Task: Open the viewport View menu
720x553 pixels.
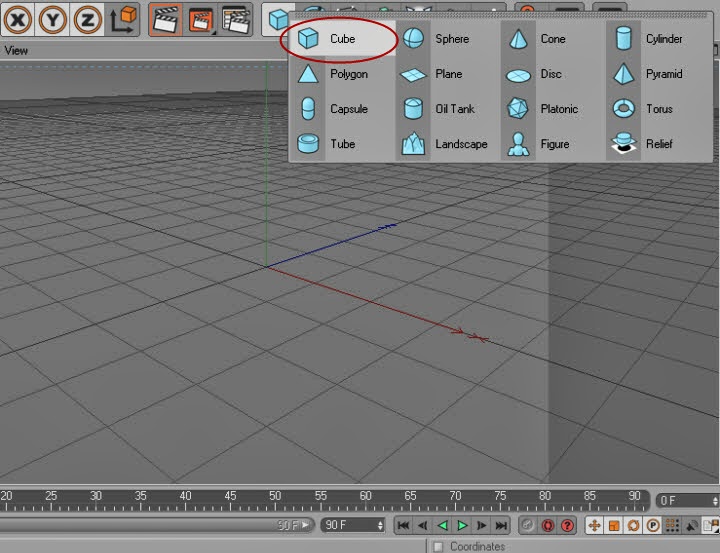Action: tap(16, 51)
